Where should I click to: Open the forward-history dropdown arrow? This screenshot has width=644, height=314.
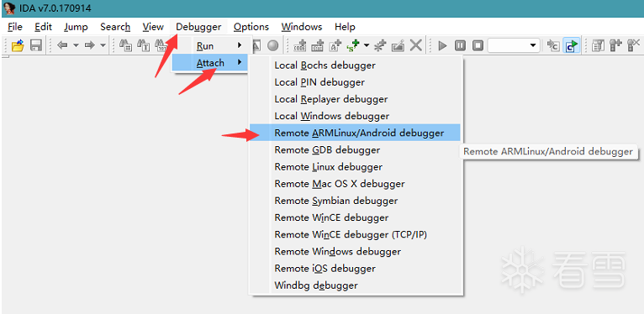point(103,45)
